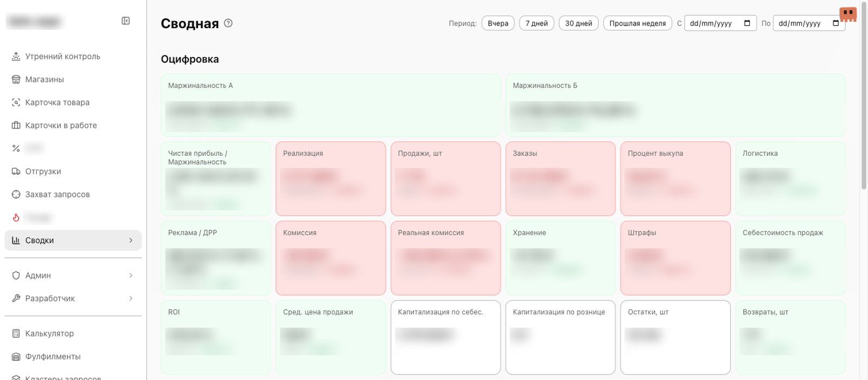Viewport: 868px width, 380px height.
Task: Click the Калькулятор calculator icon
Action: 16,333
